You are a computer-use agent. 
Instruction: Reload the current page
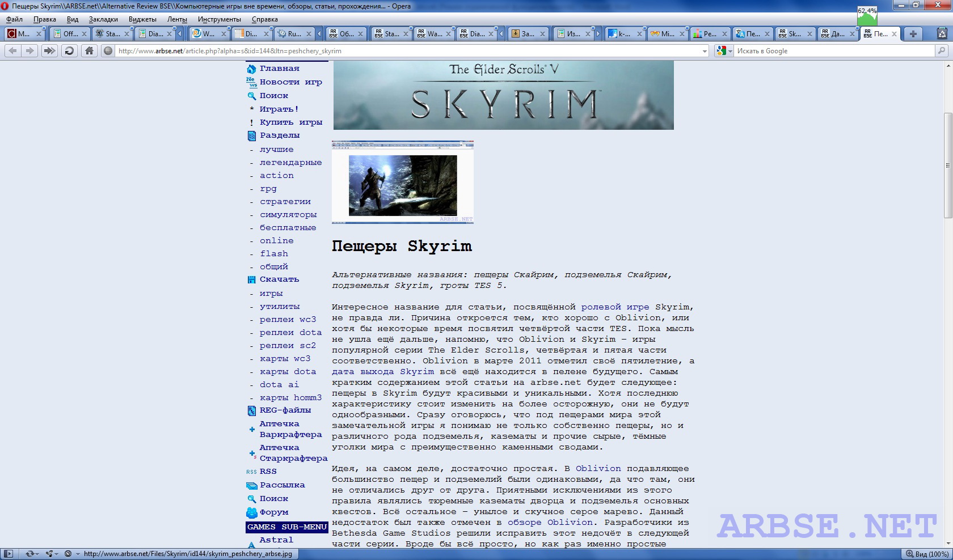69,51
